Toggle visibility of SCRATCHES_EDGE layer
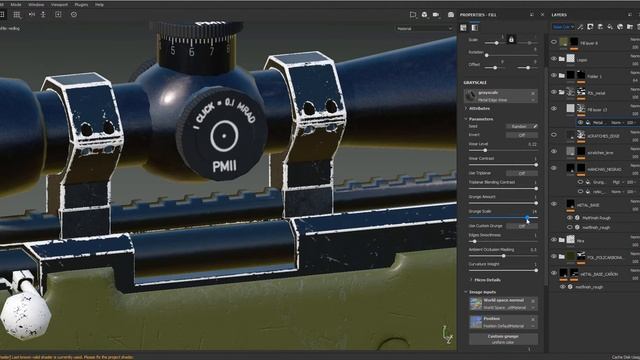This screenshot has height=360, width=640. [554, 135]
